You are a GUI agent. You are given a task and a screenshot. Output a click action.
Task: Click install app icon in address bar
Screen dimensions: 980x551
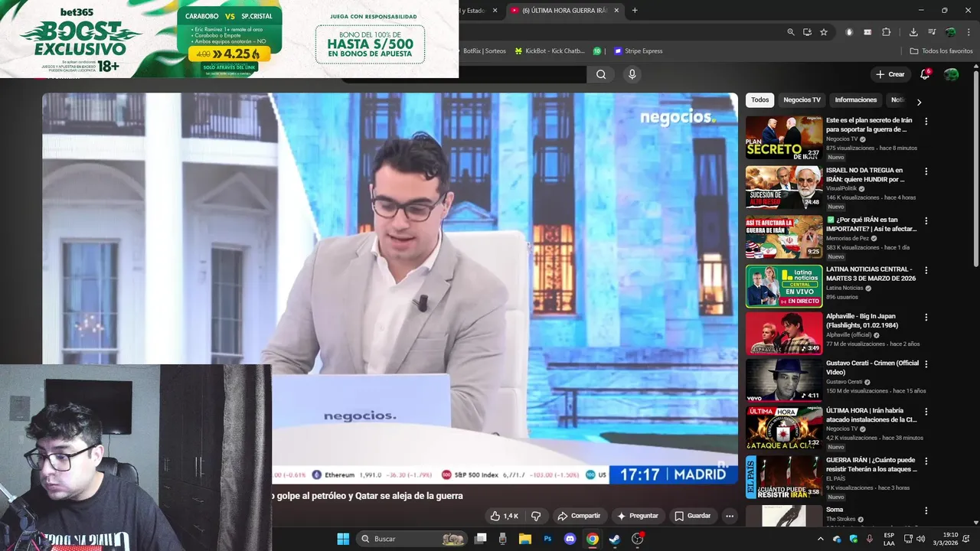(807, 32)
